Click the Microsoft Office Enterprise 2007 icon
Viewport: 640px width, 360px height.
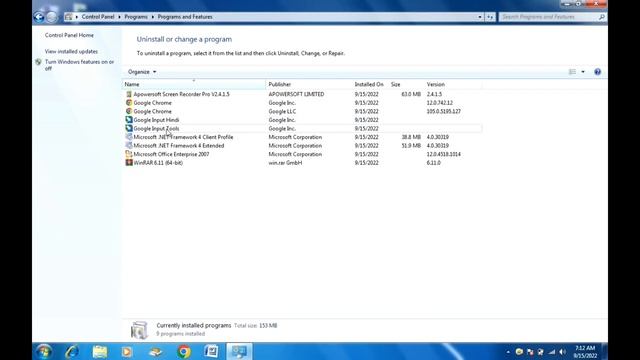pos(129,154)
